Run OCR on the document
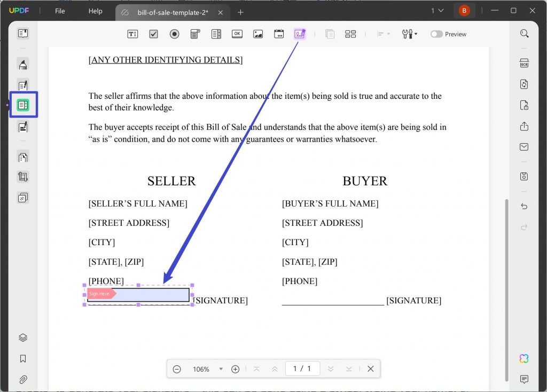547x392 pixels. (x=523, y=62)
